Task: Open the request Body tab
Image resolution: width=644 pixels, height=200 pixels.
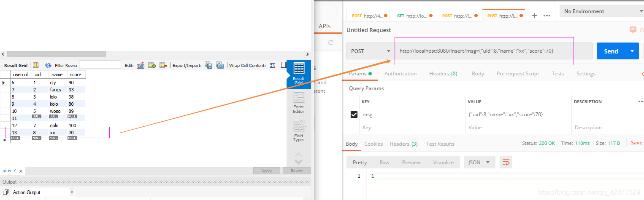Action: click(478, 74)
